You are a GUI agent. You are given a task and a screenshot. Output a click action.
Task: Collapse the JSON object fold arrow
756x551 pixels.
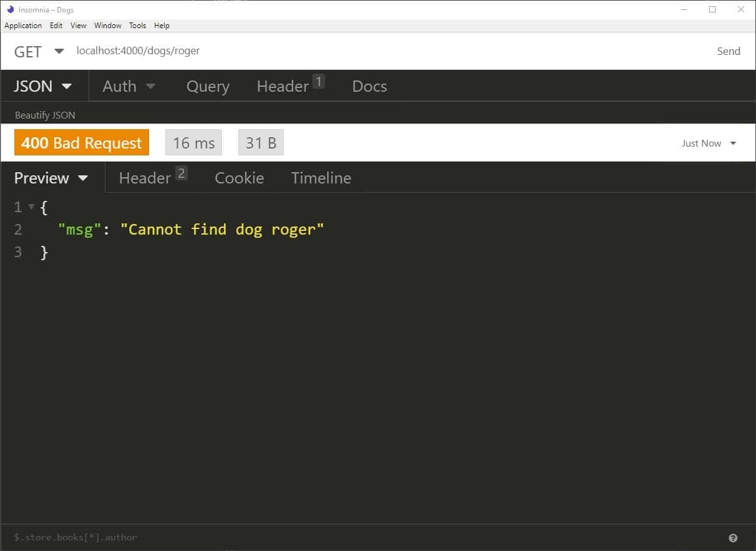[31, 207]
